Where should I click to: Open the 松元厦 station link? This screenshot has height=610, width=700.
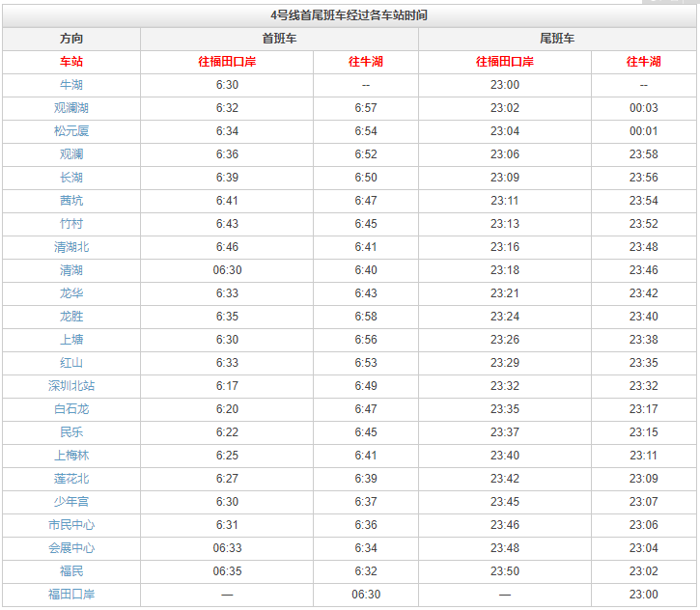(x=71, y=131)
